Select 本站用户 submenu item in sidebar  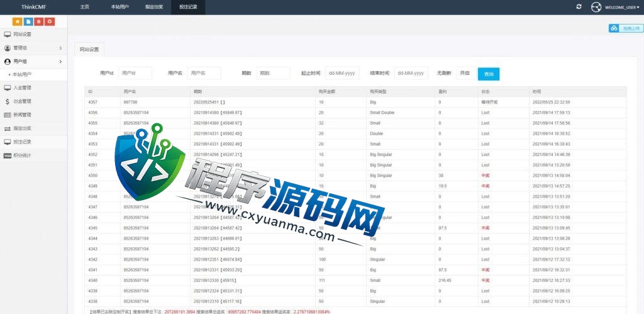point(22,74)
